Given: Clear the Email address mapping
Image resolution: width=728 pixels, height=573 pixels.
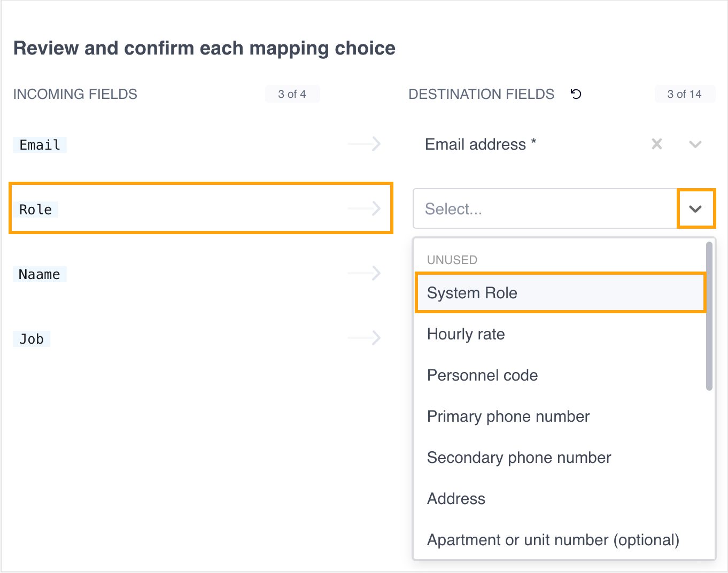Looking at the screenshot, I should [x=657, y=144].
